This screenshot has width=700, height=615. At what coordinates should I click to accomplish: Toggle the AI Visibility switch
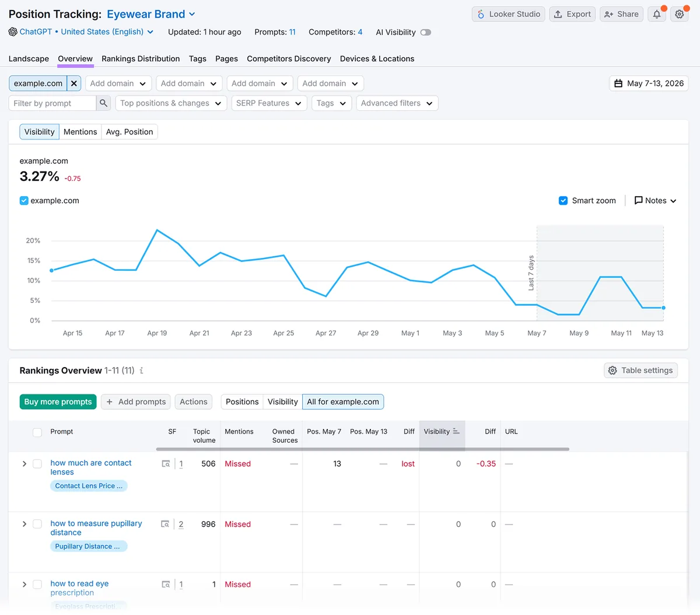coord(426,32)
